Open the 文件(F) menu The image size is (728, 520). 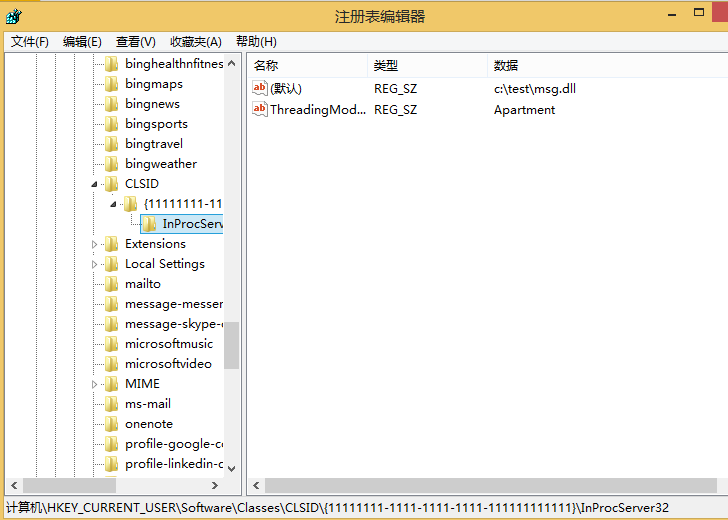[30, 42]
